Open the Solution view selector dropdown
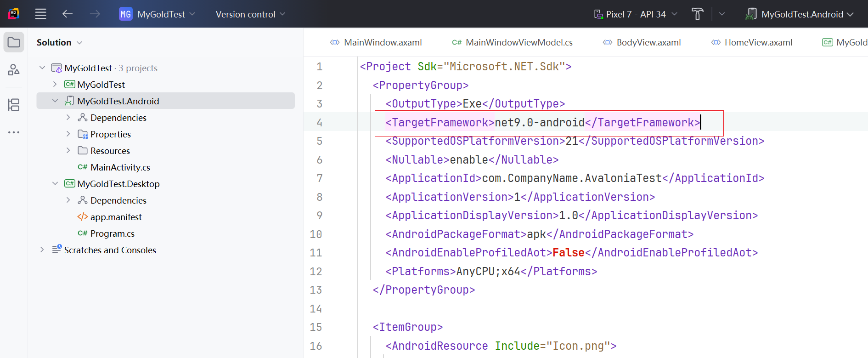Image resolution: width=868 pixels, height=358 pixels. pos(59,43)
